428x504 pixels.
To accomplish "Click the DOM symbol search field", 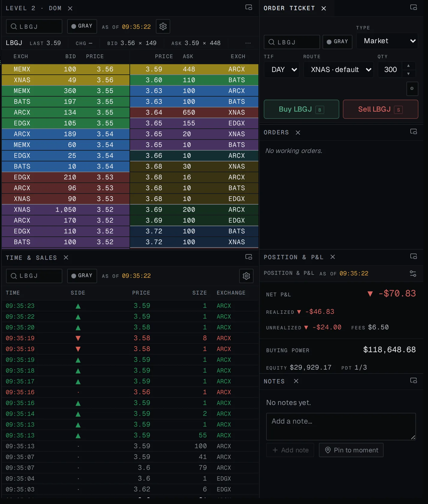I will 34,26.
